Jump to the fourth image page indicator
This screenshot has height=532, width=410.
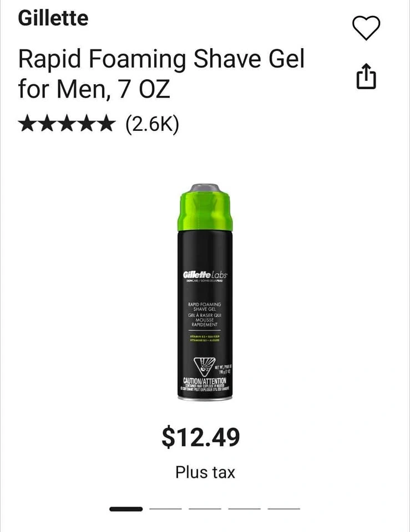click(x=244, y=509)
